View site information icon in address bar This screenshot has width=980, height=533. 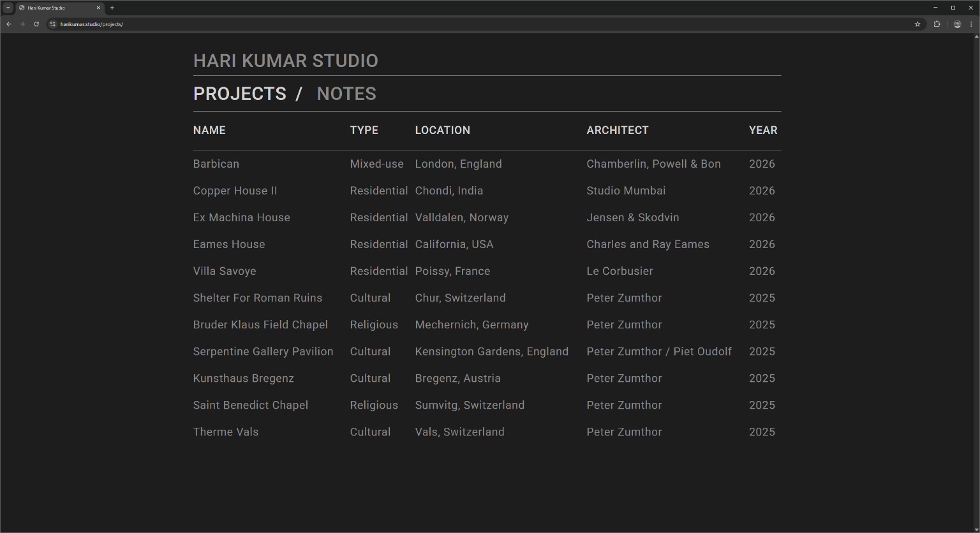click(53, 24)
